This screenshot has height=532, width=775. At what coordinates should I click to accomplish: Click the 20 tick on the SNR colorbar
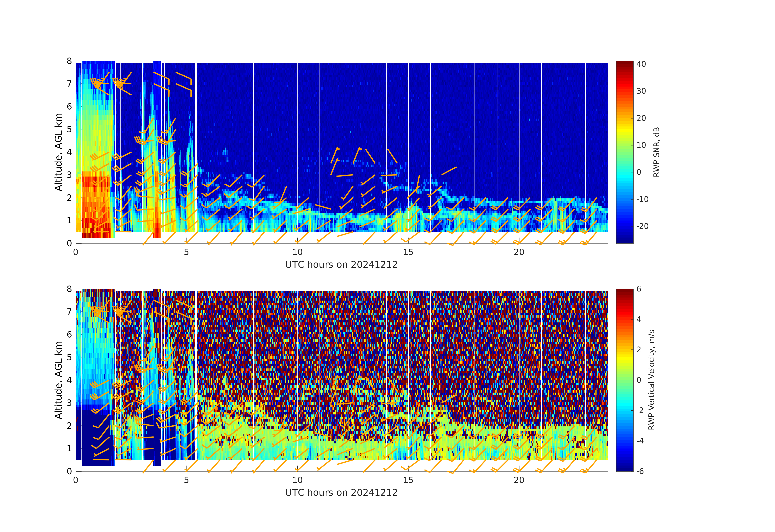641,118
